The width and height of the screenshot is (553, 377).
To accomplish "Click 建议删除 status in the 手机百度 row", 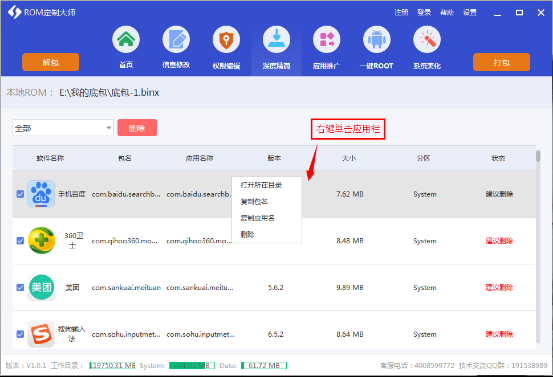I will [499, 194].
